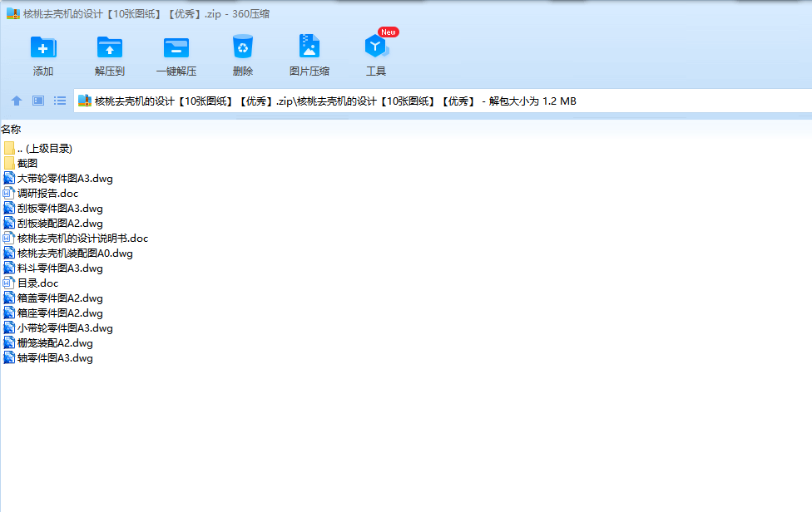Switch to the icon view mode button
The width and height of the screenshot is (812, 512).
click(x=38, y=101)
